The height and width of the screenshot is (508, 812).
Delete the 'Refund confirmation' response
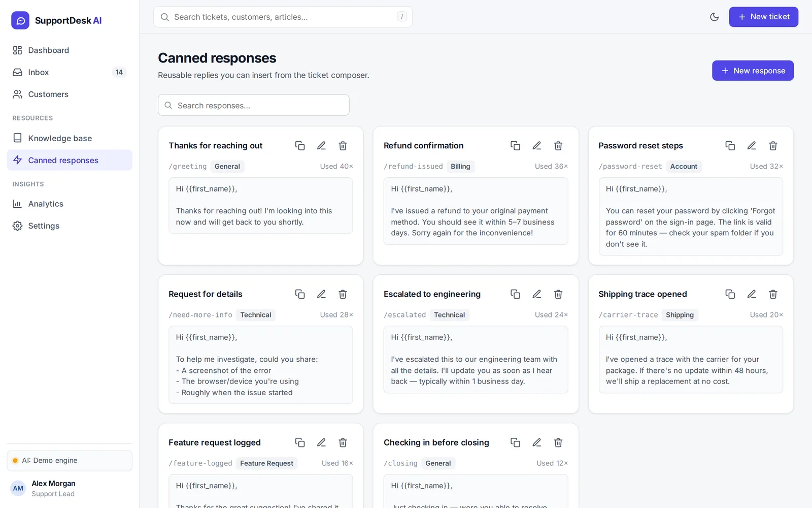coord(558,146)
